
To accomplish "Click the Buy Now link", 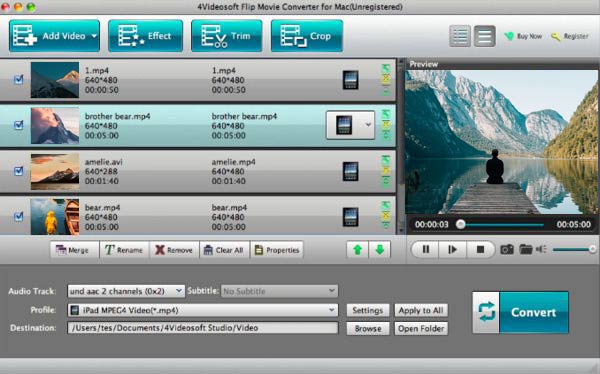I will (523, 36).
